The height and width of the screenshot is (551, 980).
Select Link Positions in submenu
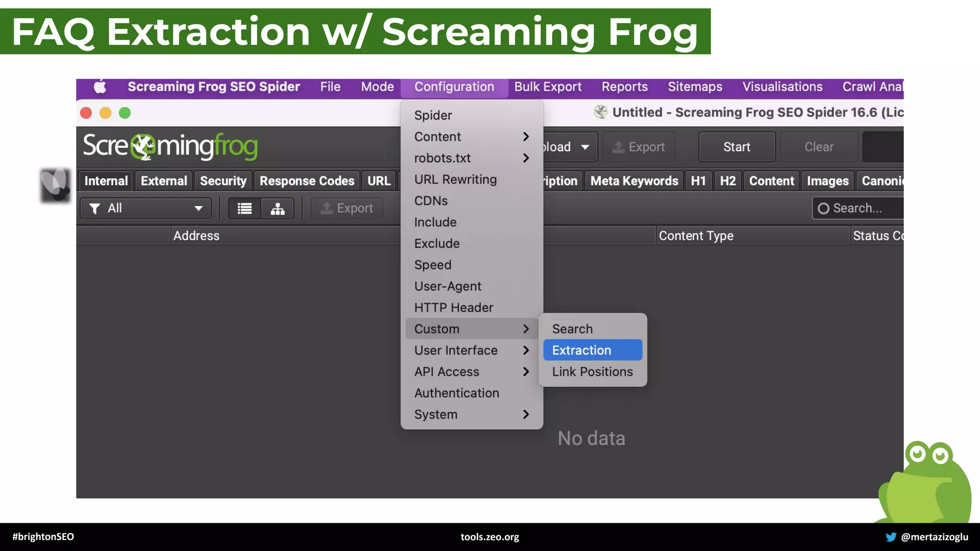point(592,372)
